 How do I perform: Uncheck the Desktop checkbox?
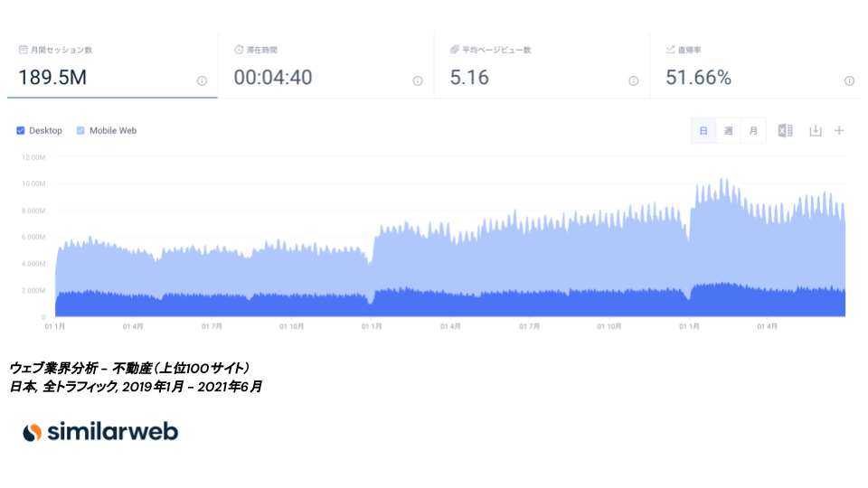click(x=21, y=131)
